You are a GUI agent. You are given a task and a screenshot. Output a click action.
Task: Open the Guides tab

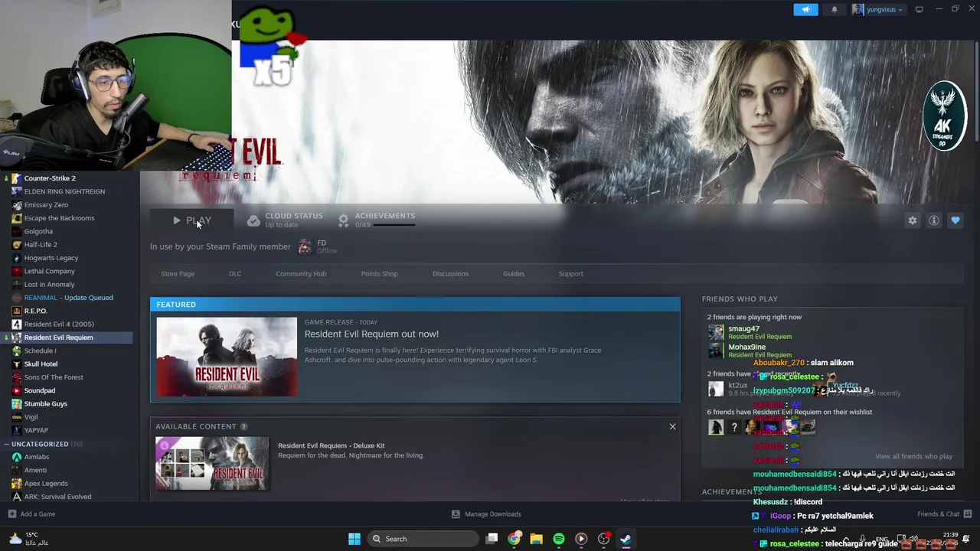514,273
